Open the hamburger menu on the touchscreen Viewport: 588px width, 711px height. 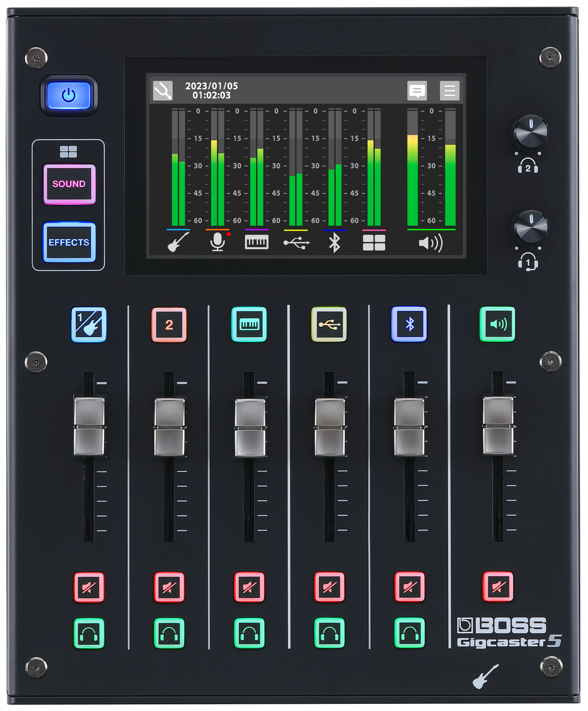point(449,91)
